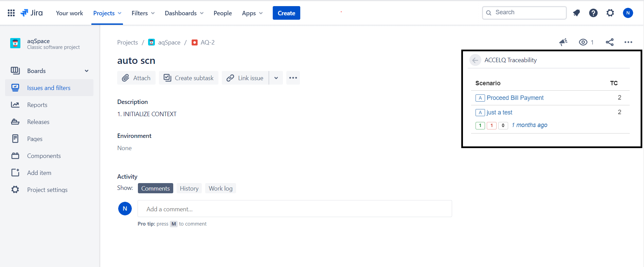Click the green passed count badge
Image resolution: width=644 pixels, height=267 pixels.
[x=480, y=126]
